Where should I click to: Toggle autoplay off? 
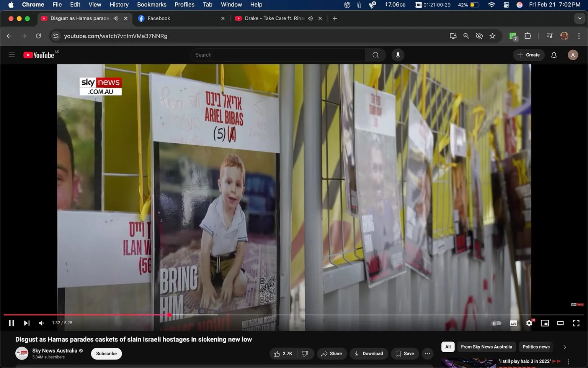coord(497,323)
